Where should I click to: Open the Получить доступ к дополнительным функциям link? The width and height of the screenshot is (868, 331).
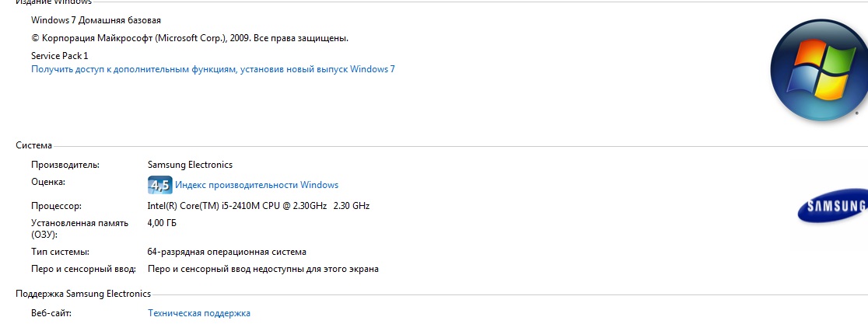213,70
